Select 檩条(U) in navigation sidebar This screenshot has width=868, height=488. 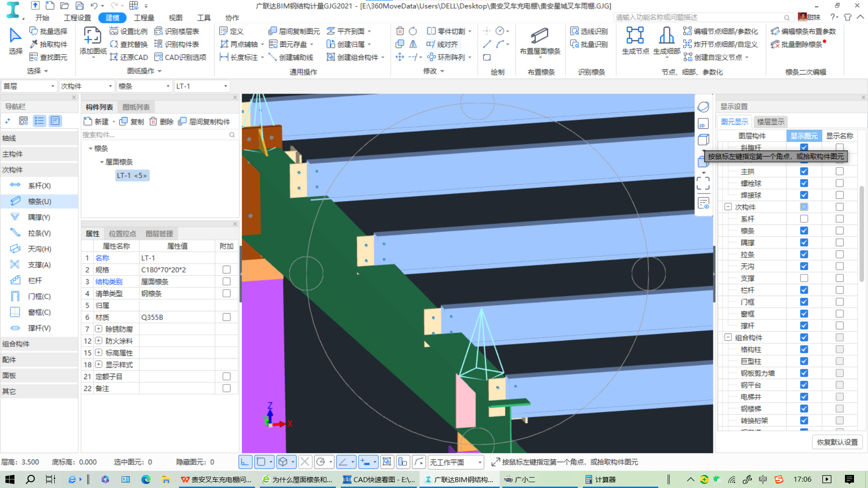tap(39, 202)
